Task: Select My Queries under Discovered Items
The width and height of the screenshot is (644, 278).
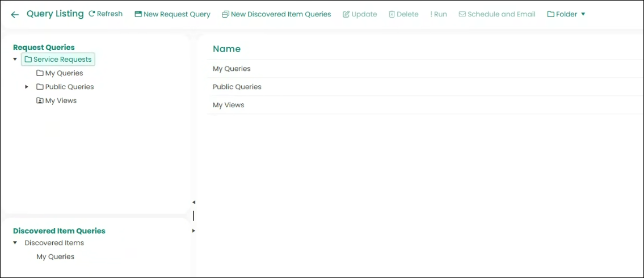Action: point(55,256)
